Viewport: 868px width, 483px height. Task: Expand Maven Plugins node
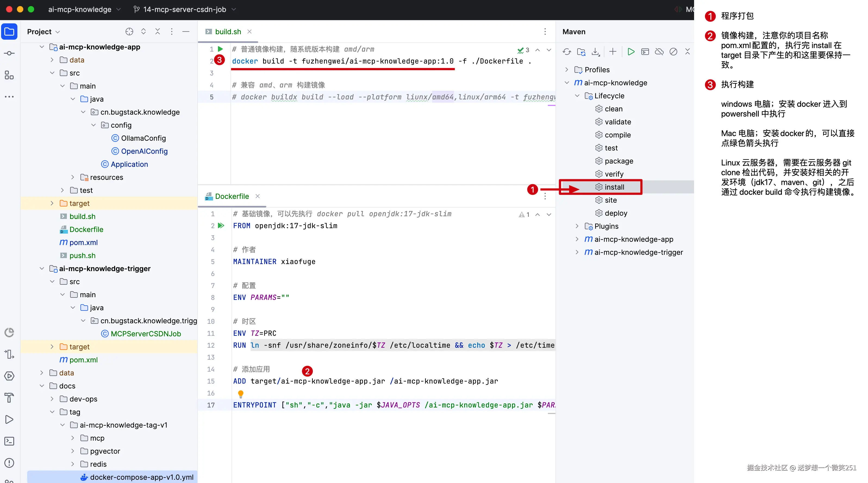577,226
